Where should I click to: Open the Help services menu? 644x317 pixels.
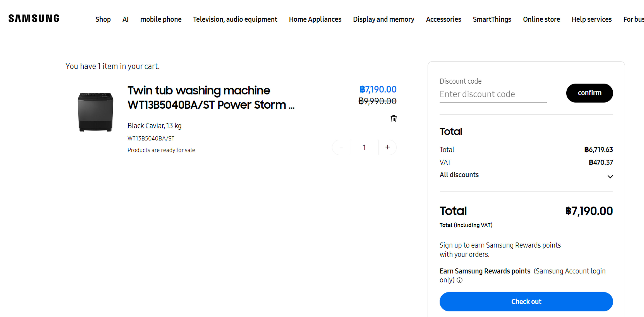[x=592, y=19]
